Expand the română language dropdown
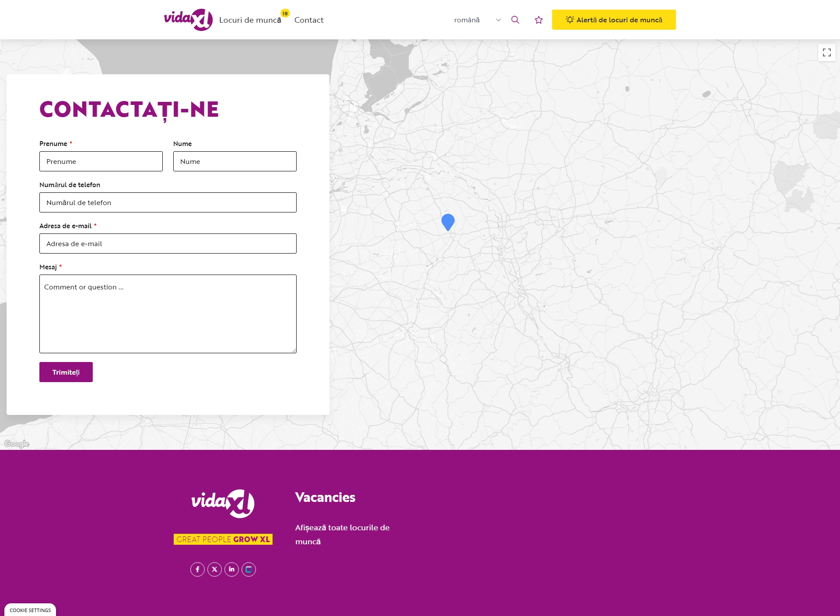Viewport: 840px width, 616px height. tap(477, 20)
